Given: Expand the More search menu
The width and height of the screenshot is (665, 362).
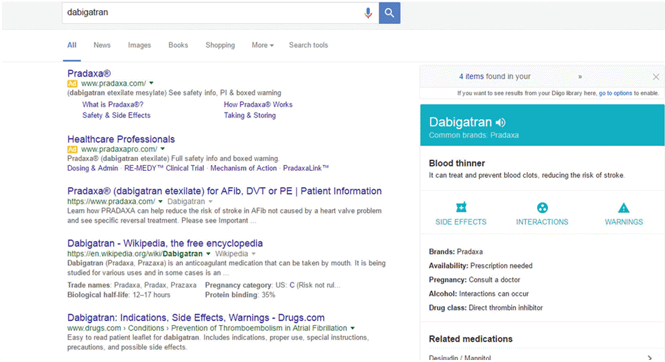Looking at the screenshot, I should [x=263, y=45].
